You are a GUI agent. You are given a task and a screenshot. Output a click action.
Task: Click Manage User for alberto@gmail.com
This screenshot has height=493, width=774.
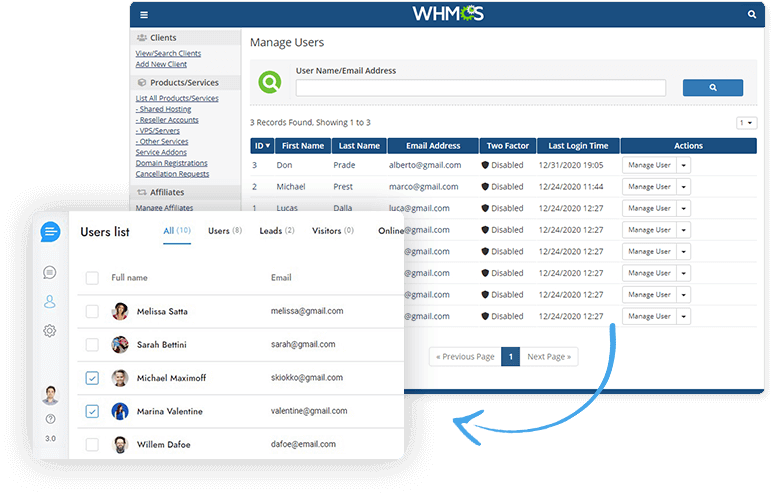click(x=649, y=165)
